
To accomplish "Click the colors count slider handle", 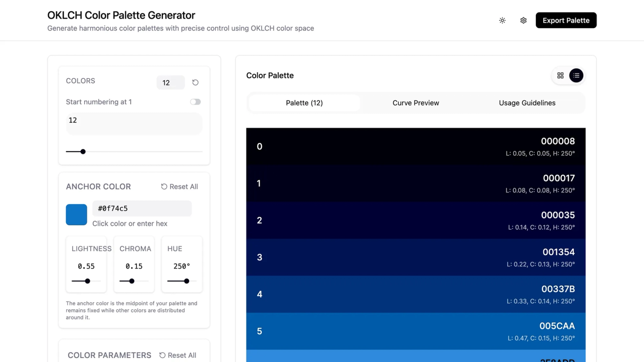I will [83, 152].
